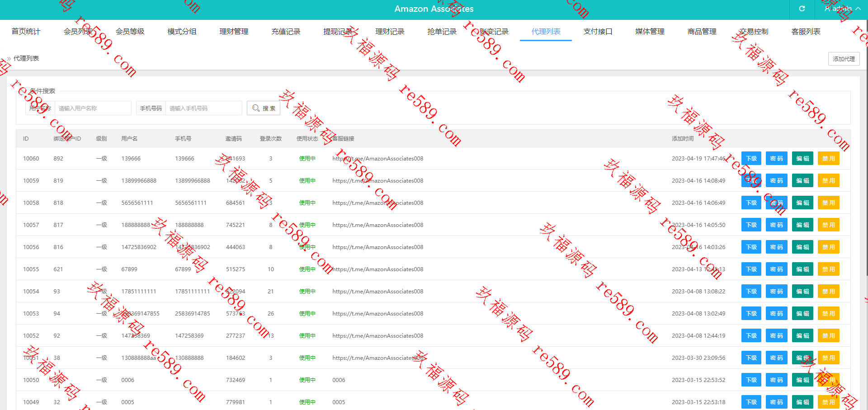Image resolution: width=868 pixels, height=410 pixels.
Task: Click username 13899966888 in row 10059
Action: coord(139,180)
